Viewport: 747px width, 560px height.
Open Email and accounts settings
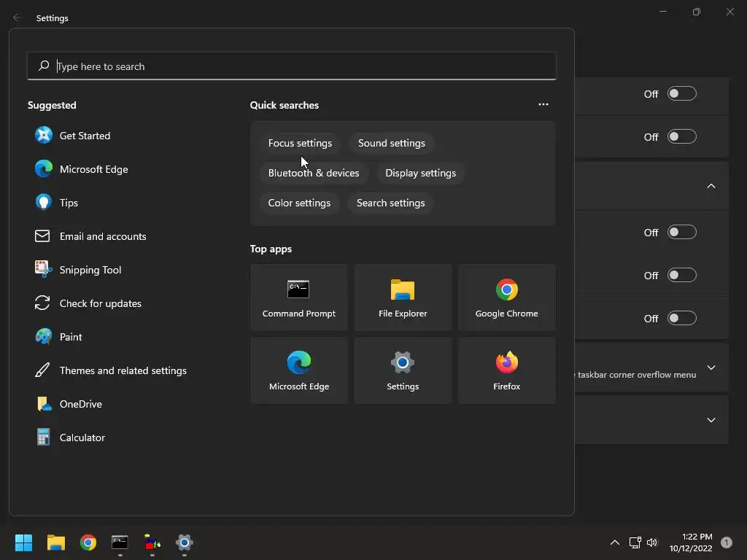[x=90, y=236]
